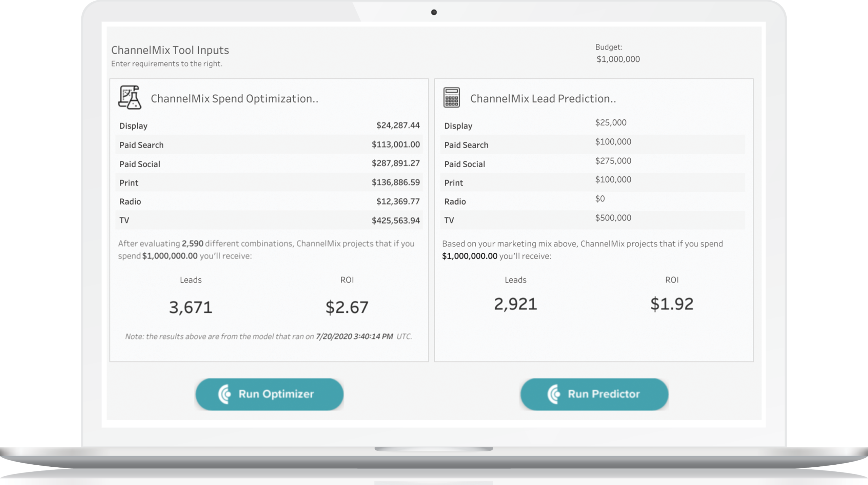Image resolution: width=868 pixels, height=485 pixels.
Task: Edit Lead Prediction Paid Search $100,000 field
Action: click(x=613, y=142)
